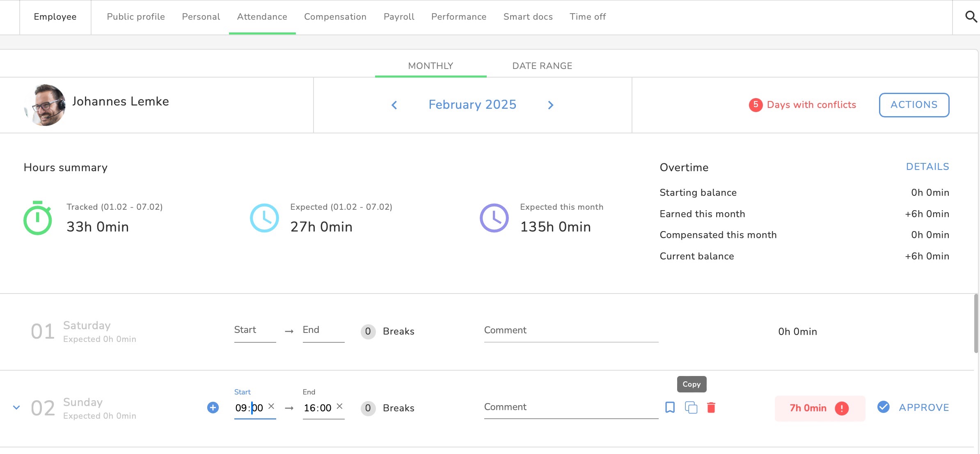Toggle breaks counter on Sunday row
Viewport: 980px width, 454px height.
click(368, 408)
